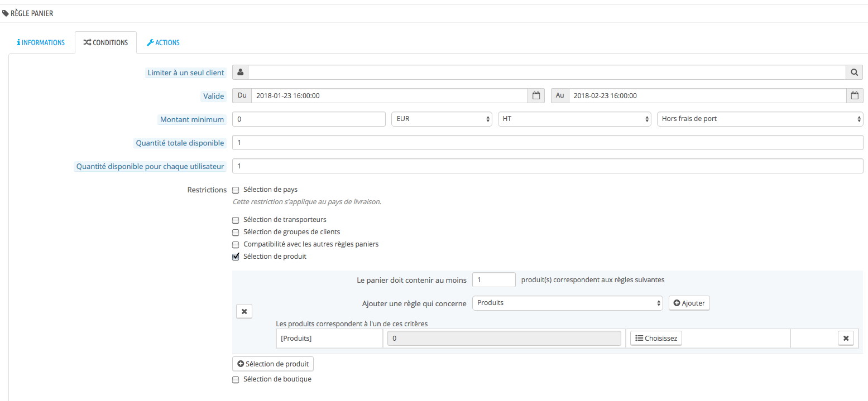Check the Sélection de boutique option

coord(236,380)
